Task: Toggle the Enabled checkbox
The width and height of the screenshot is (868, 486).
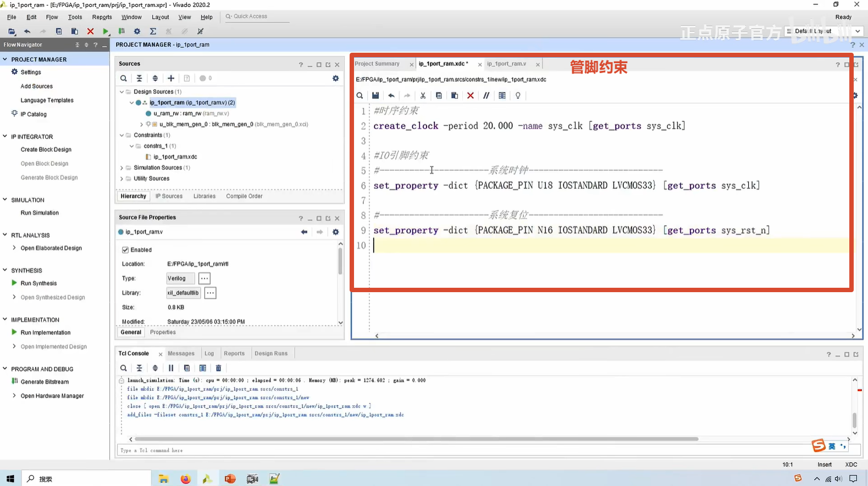Action: click(125, 250)
